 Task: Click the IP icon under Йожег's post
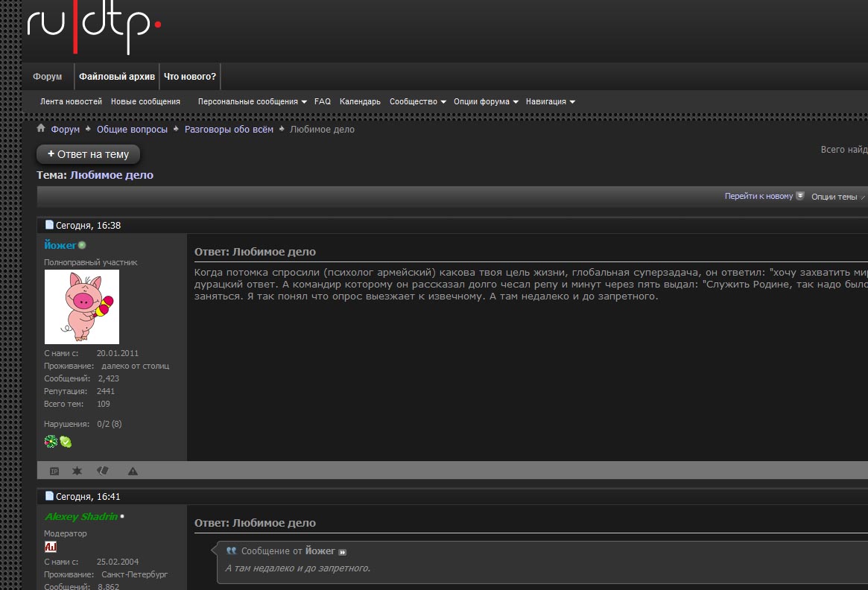[x=54, y=471]
